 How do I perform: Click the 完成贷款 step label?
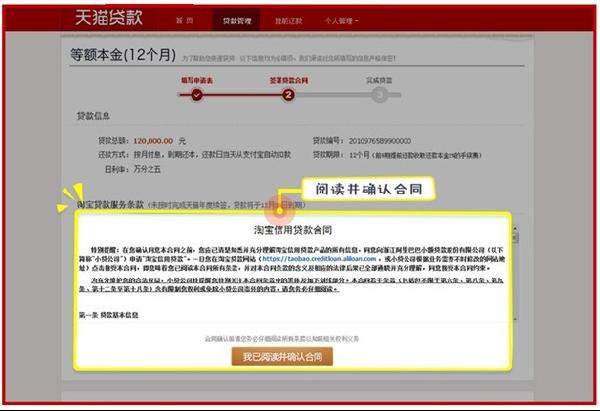tap(380, 79)
